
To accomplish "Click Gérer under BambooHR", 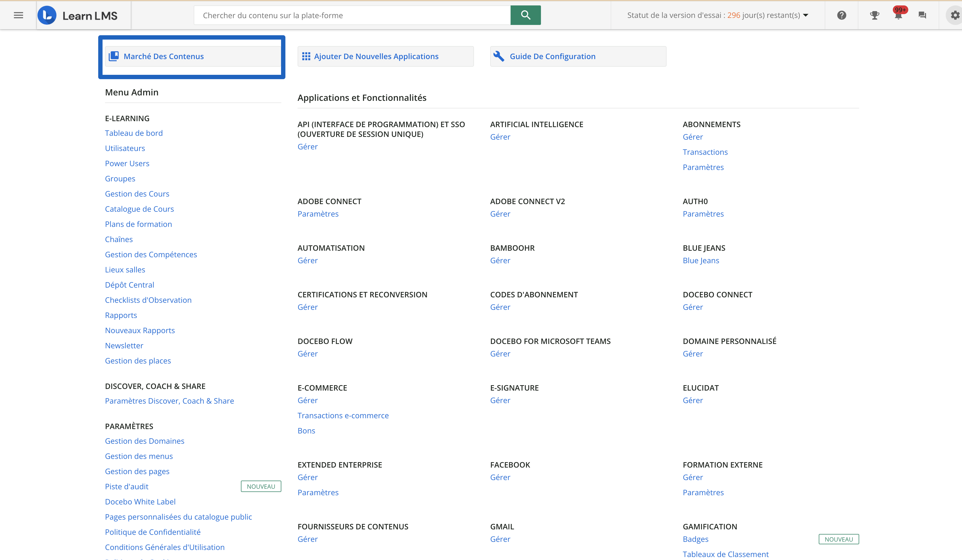I will point(500,260).
